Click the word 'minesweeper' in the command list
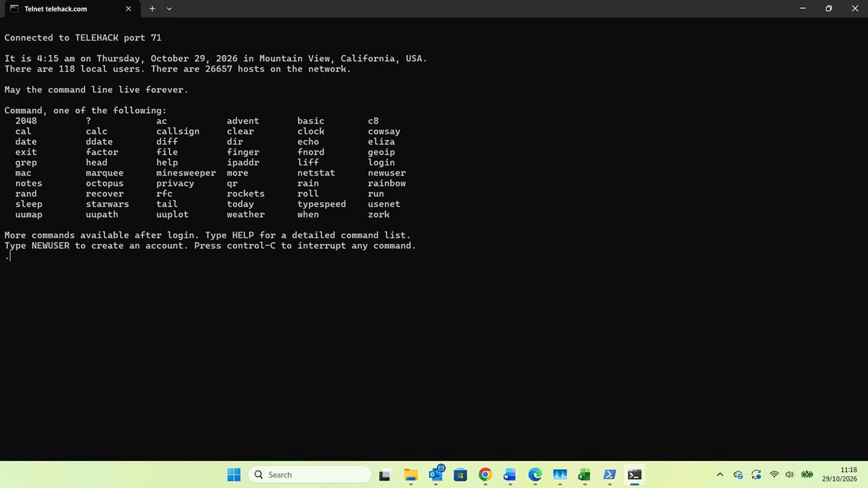Image resolution: width=868 pixels, height=488 pixels. click(x=186, y=173)
